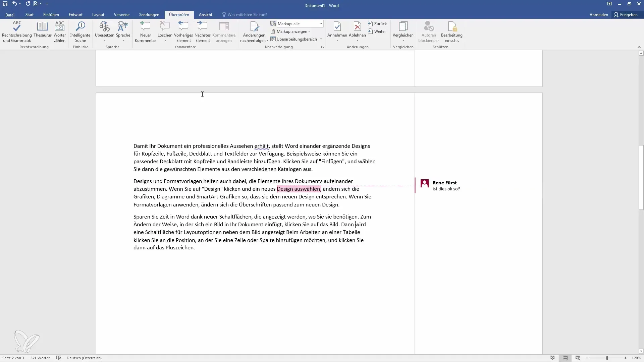The image size is (644, 362).
Task: Jump to Nächstes Element comment
Action: pyautogui.click(x=203, y=32)
